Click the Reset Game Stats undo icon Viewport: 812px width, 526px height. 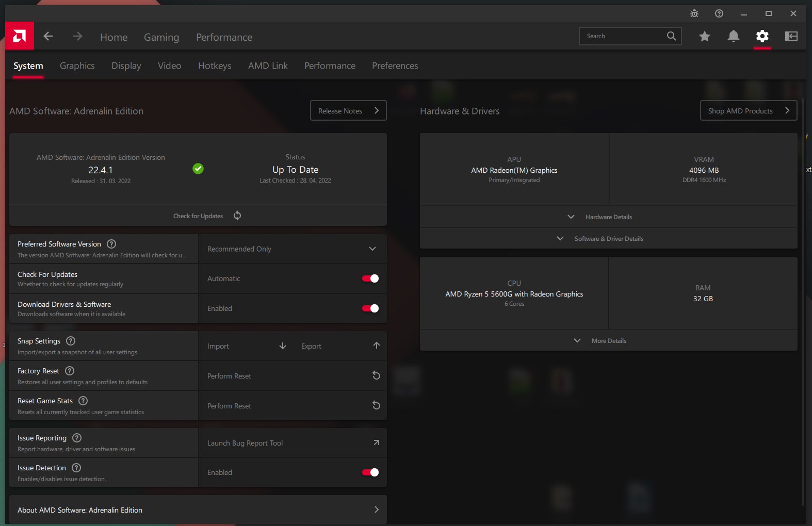click(x=377, y=405)
